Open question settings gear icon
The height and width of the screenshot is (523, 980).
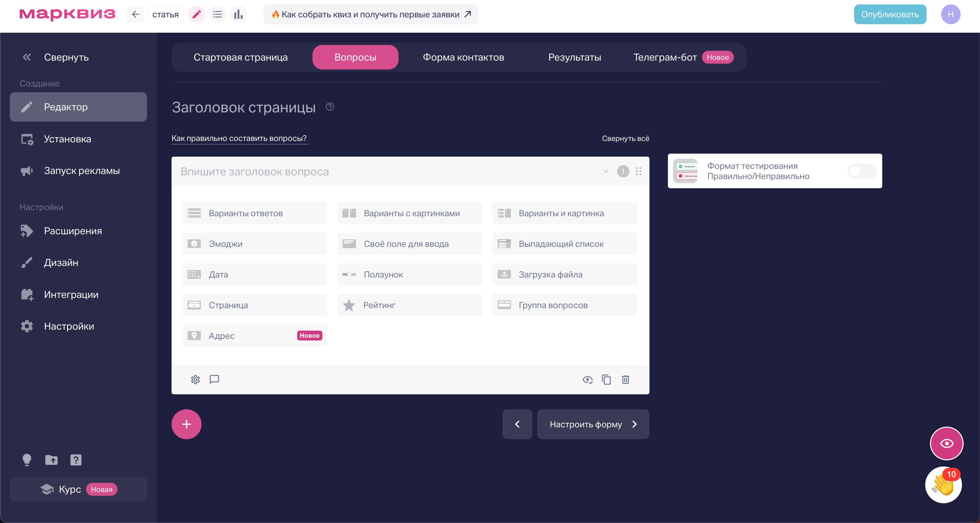coord(195,380)
